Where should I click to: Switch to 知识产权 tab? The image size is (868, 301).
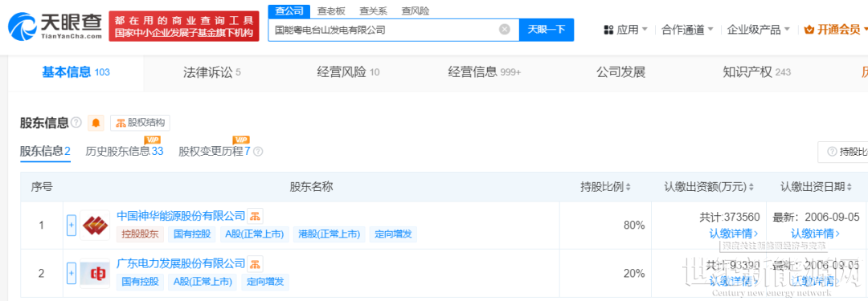[x=757, y=72]
